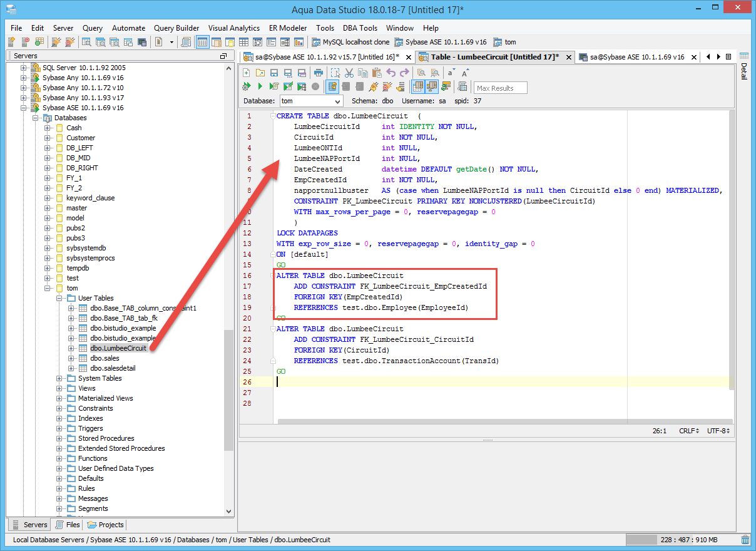The height and width of the screenshot is (551, 756).
Task: Click the Paste clipboard icon
Action: (x=377, y=73)
